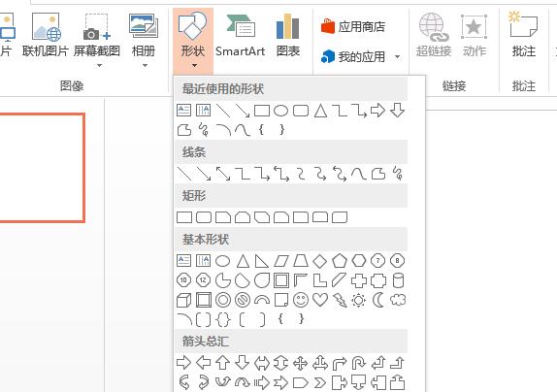
Task: Select the scribble shape in 线条 section
Action: click(398, 174)
